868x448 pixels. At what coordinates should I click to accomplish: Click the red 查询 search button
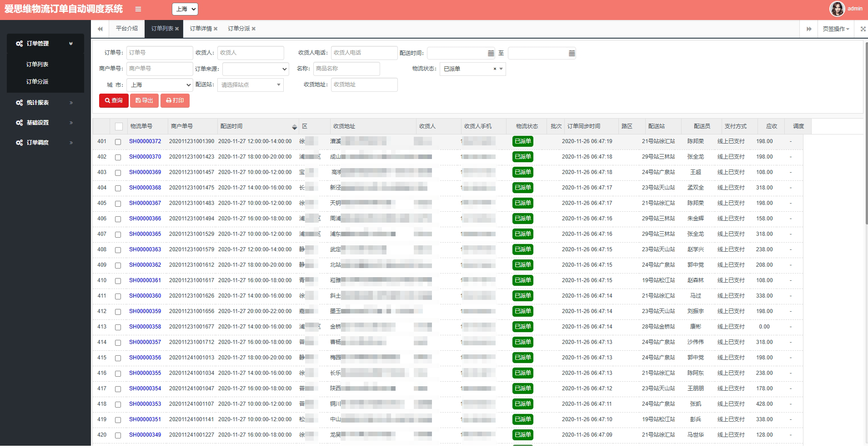pyautogui.click(x=114, y=100)
